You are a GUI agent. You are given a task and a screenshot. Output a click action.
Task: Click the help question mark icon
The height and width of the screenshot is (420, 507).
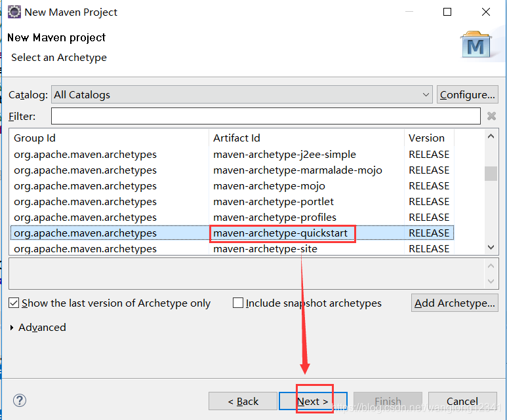coord(20,400)
